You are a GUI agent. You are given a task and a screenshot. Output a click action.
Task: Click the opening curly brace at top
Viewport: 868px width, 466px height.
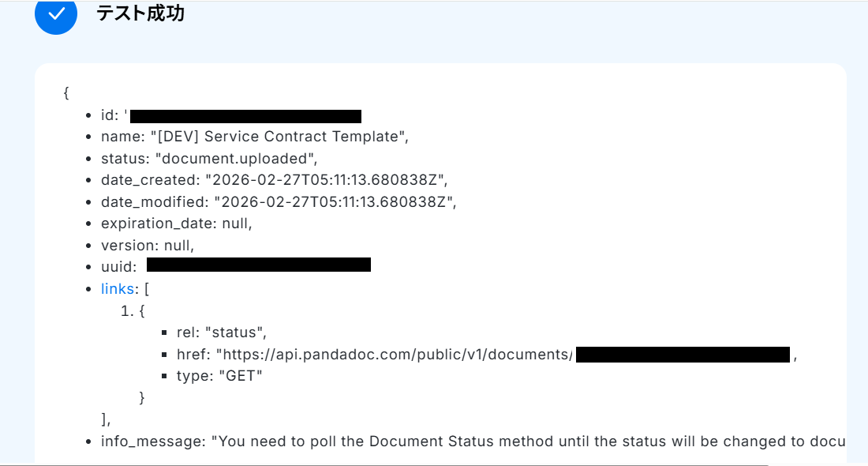coord(66,93)
